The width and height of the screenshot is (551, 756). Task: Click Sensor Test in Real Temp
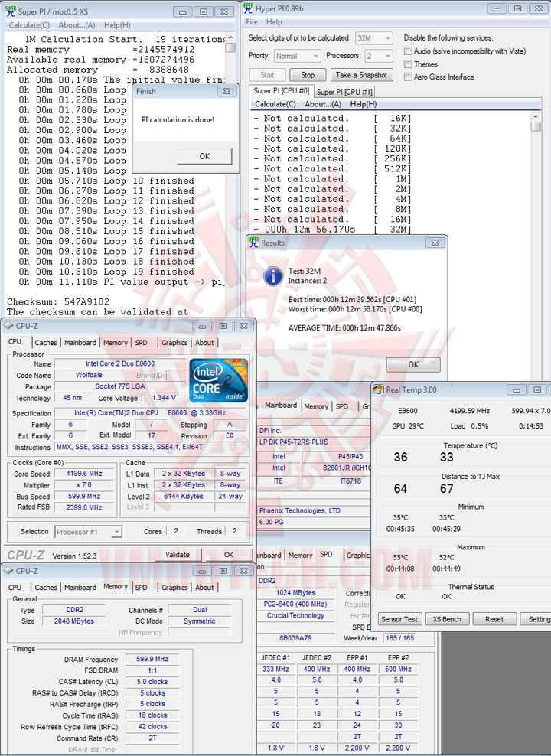point(399,619)
